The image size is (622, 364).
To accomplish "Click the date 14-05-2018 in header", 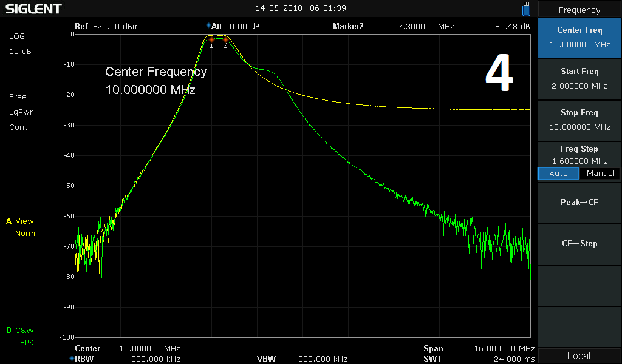I will 279,8.
